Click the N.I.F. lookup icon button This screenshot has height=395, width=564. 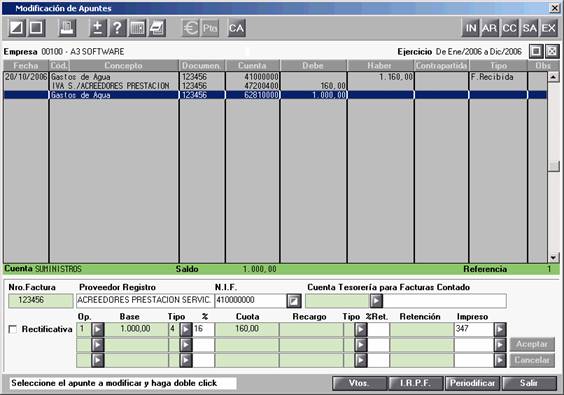[294, 301]
